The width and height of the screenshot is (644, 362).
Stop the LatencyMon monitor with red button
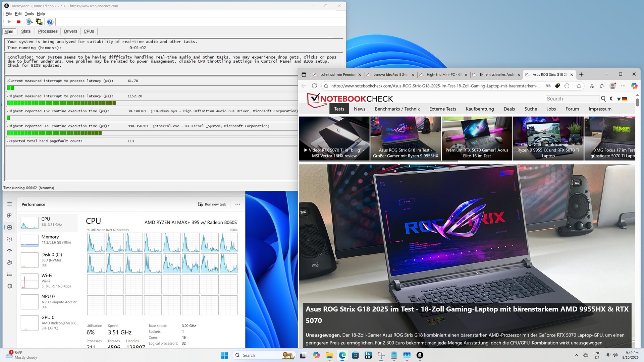[19, 22]
